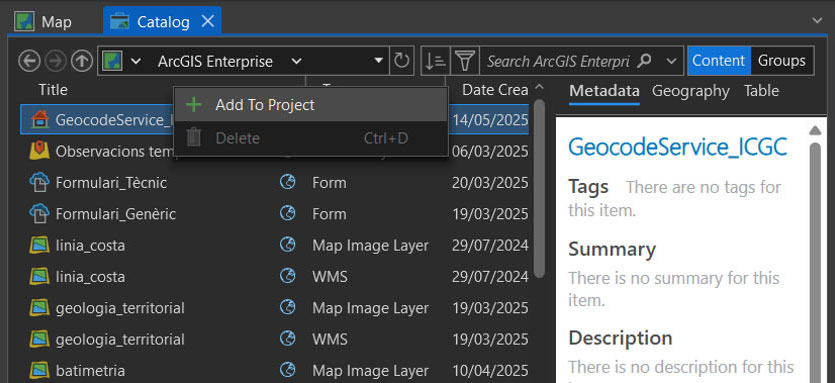835x383 pixels.
Task: Close the Catalog tab
Action: [207, 21]
